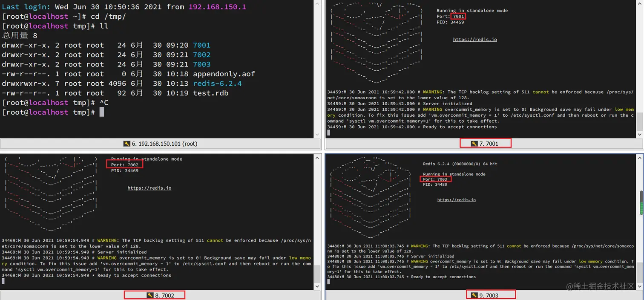The image size is (644, 300).
Task: Open the '9. 7003' terminal tab
Action: pos(485,295)
